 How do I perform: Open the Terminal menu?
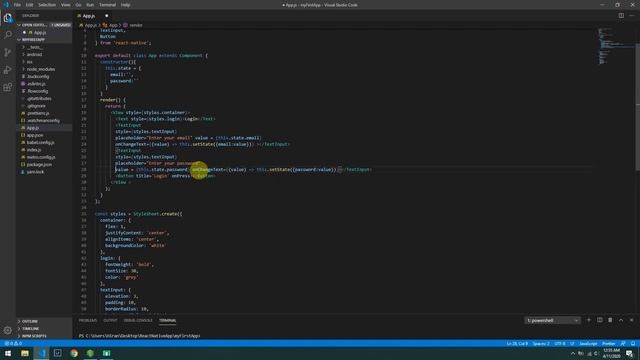pyautogui.click(x=107, y=5)
